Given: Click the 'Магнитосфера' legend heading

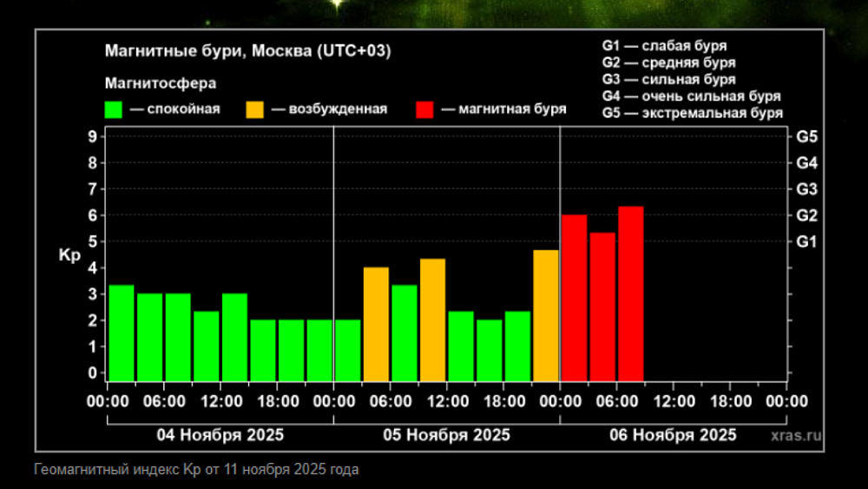Looking at the screenshot, I should tap(161, 83).
